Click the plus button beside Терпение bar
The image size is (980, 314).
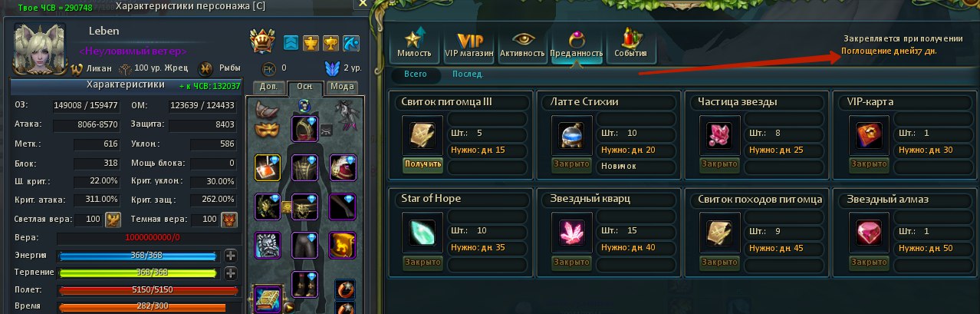pyautogui.click(x=230, y=273)
